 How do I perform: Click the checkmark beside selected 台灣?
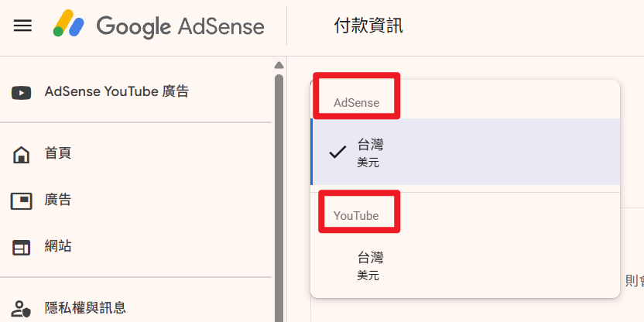[x=337, y=152]
